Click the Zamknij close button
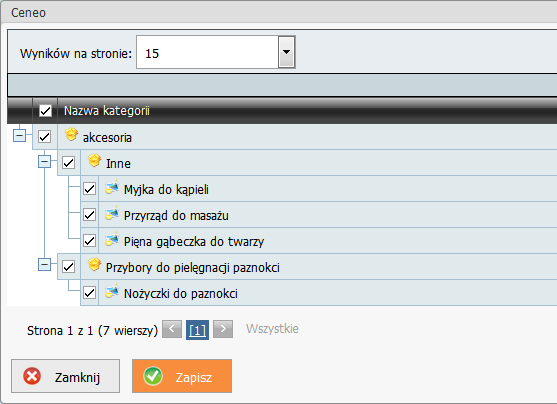557x404 pixels. tap(65, 376)
